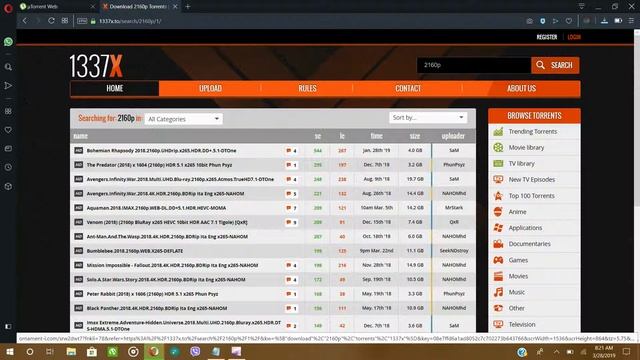The height and width of the screenshot is (360, 640).
Task: Open comments on Aquaman torrent row
Action: [x=291, y=208]
